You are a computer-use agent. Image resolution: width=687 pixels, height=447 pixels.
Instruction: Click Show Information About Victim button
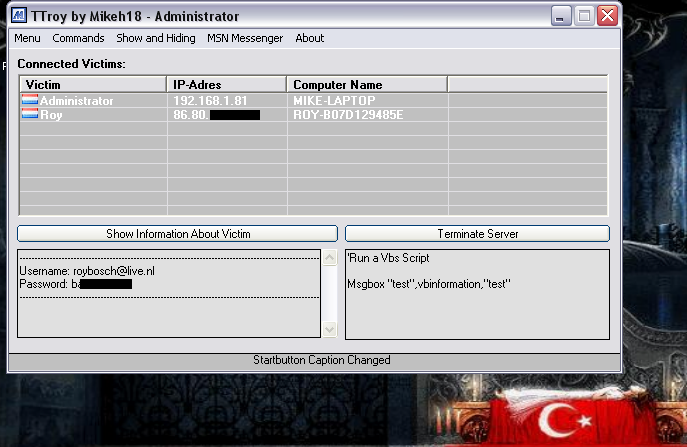coord(177,234)
